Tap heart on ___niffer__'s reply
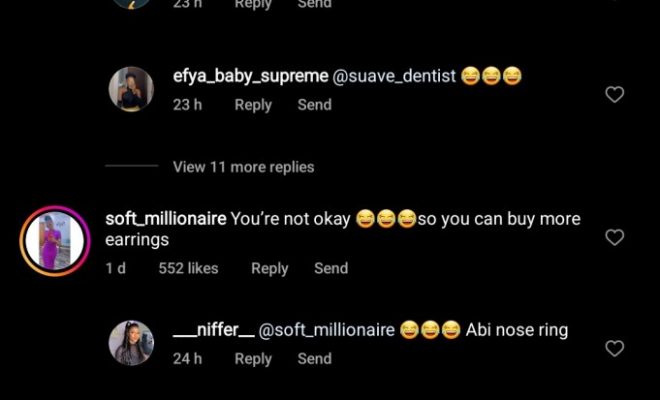 pos(615,349)
